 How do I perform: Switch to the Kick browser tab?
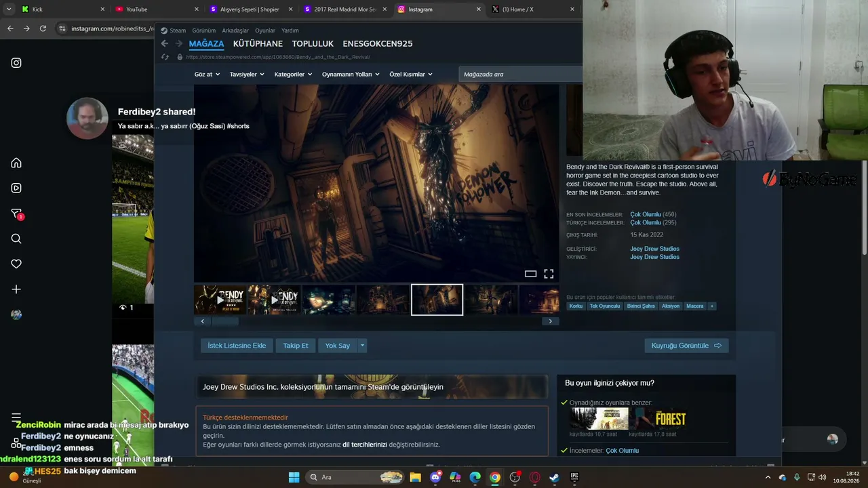(x=62, y=9)
